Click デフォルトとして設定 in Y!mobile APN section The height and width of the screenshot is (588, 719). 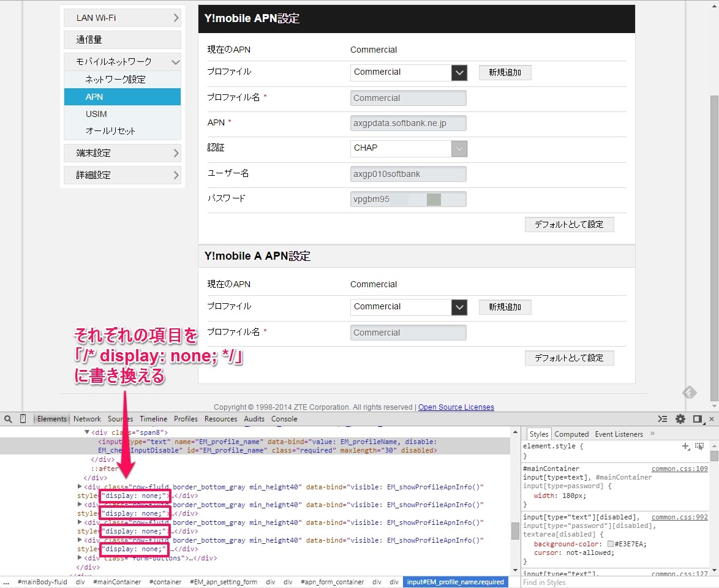(569, 224)
